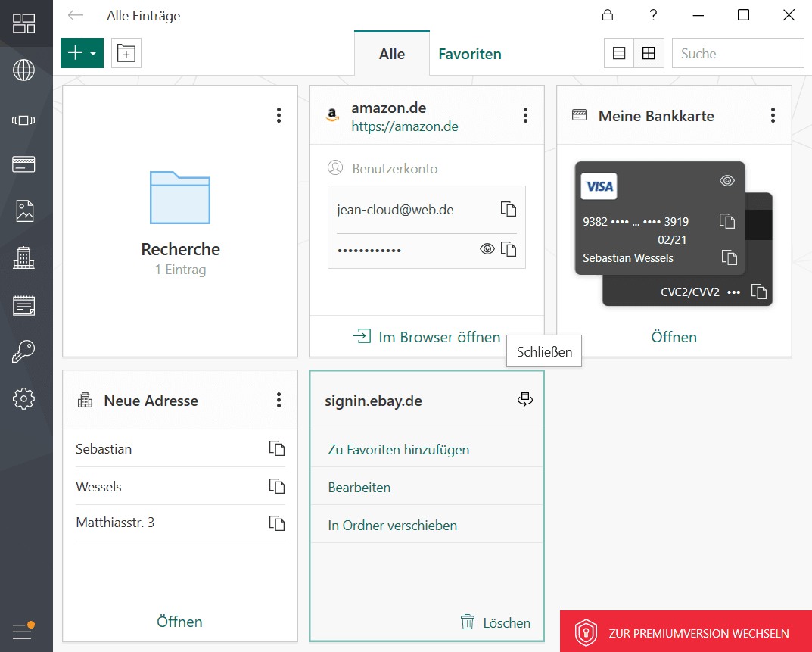Delete the ebay entry with Löschen
The width and height of the screenshot is (812, 652).
point(496,622)
